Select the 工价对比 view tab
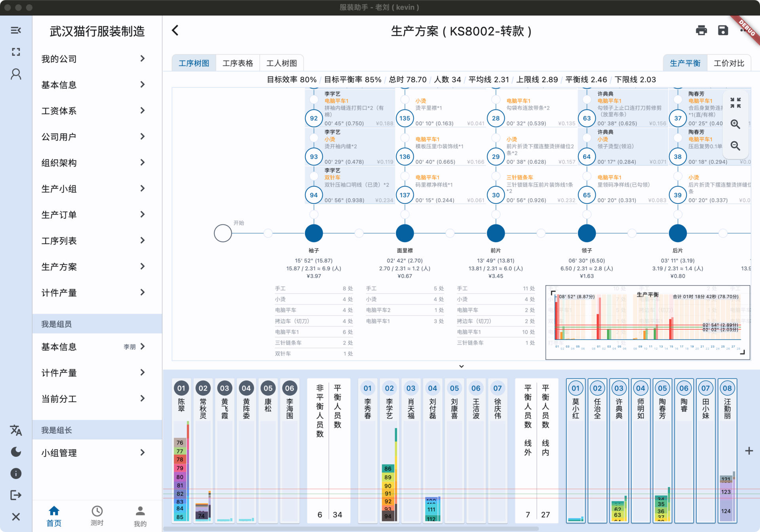The height and width of the screenshot is (532, 760). 729,63
